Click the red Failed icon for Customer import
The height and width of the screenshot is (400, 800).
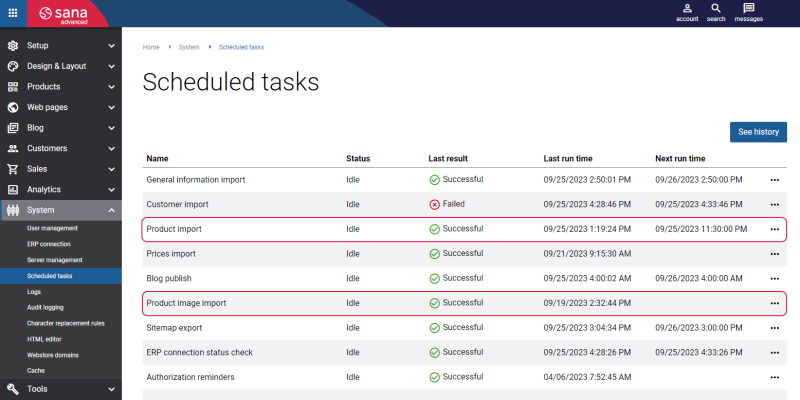434,205
